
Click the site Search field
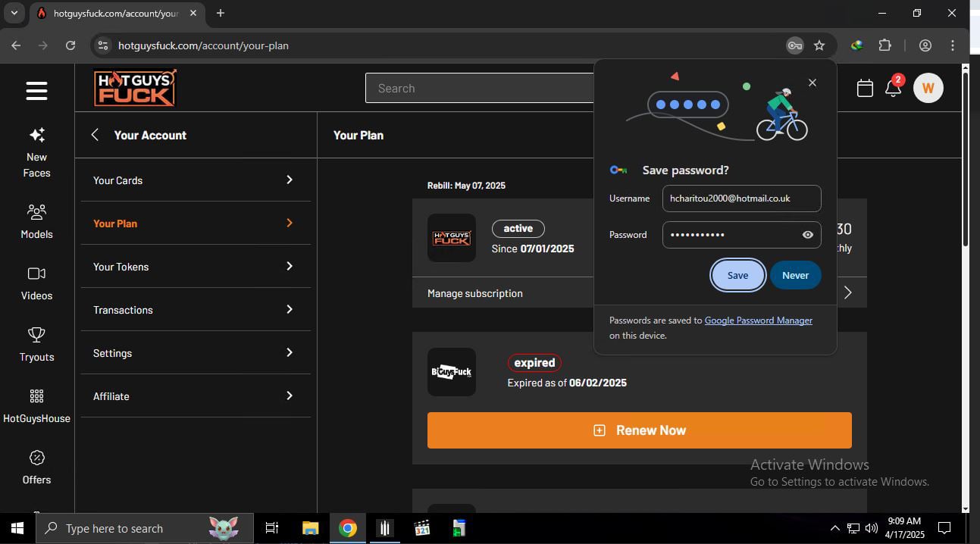coord(480,88)
